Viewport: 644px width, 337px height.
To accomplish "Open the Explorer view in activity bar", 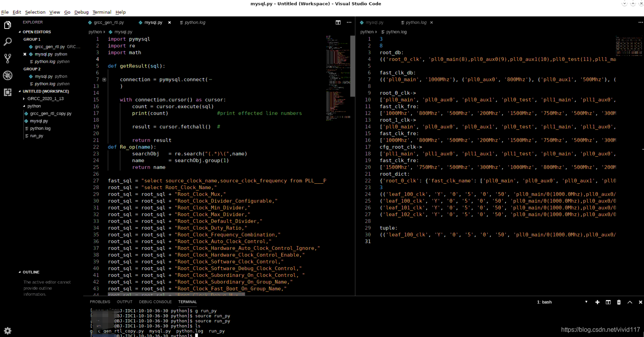I will pyautogui.click(x=7, y=25).
